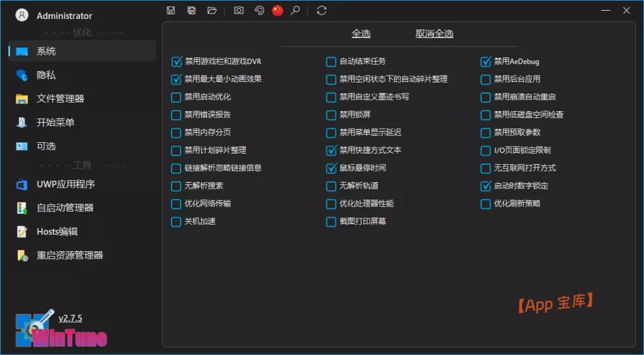Minimize the WinTune window

(606, 11)
